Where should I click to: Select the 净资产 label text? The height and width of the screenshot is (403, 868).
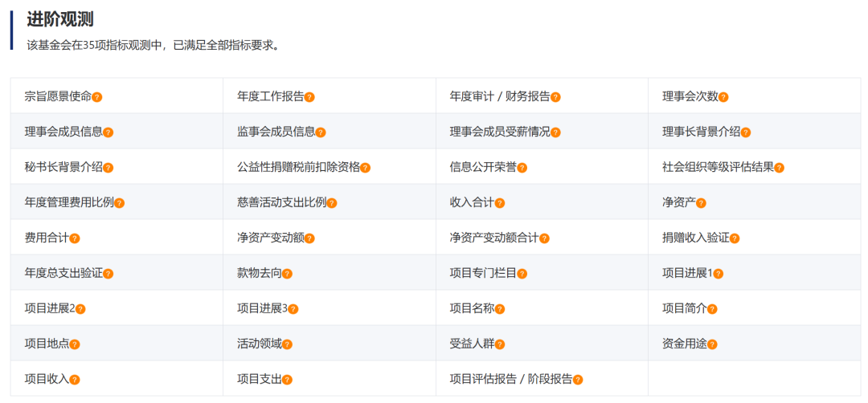tap(678, 203)
